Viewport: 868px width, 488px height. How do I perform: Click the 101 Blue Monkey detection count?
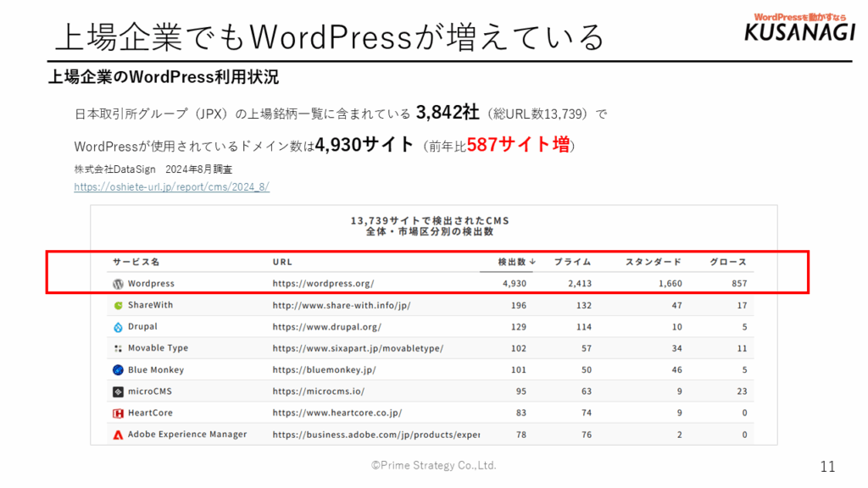(x=519, y=370)
